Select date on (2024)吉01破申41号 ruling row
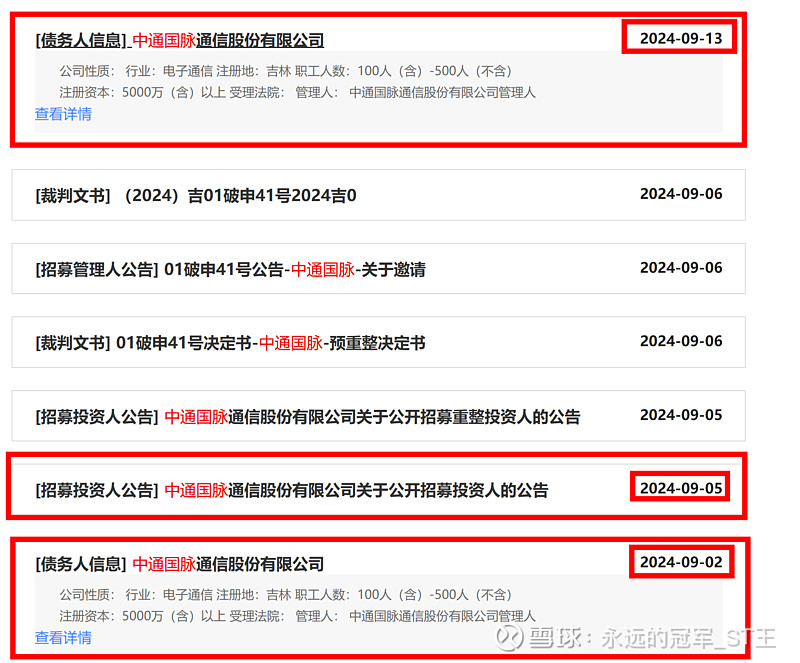 click(681, 194)
